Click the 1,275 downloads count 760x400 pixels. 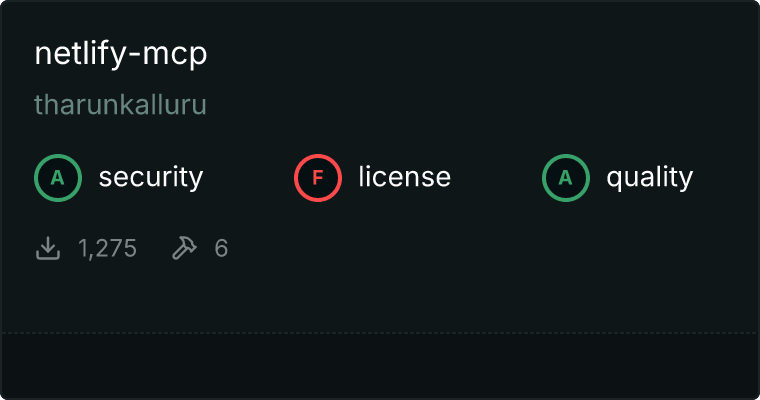pyautogui.click(x=107, y=248)
